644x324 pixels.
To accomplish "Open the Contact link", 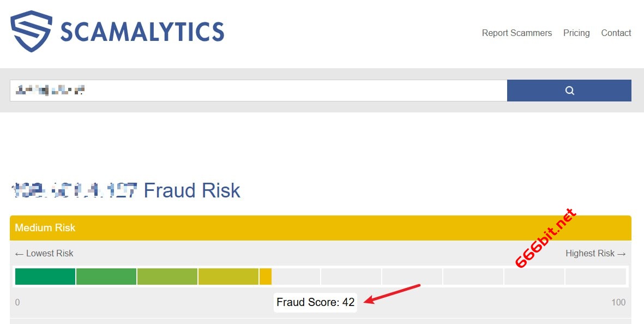I will (616, 33).
